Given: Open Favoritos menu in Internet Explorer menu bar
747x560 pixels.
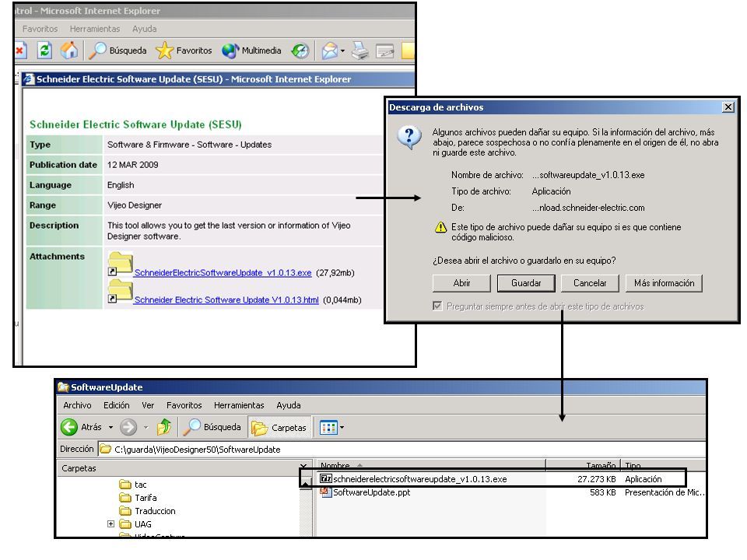Looking at the screenshot, I should click(40, 29).
